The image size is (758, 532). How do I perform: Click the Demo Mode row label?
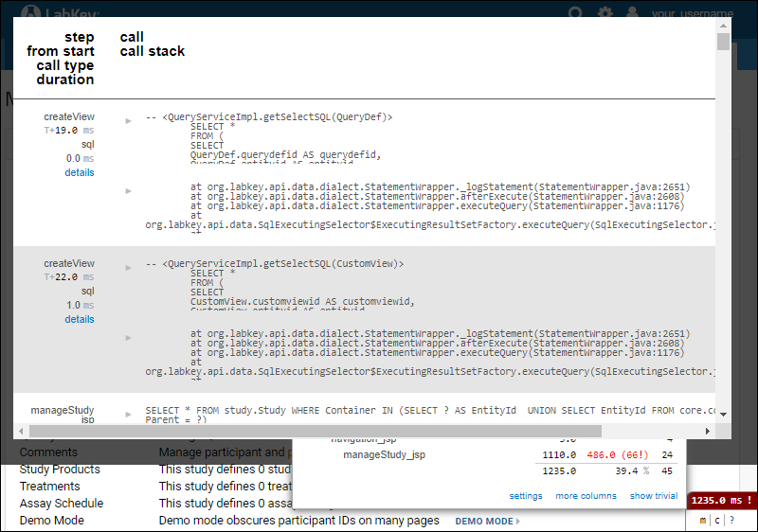pyautogui.click(x=52, y=521)
